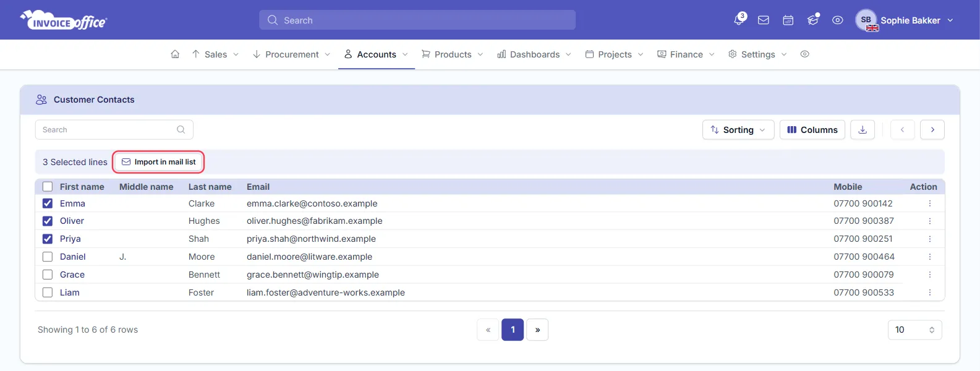
Task: Click the magnifier icon in contacts search
Action: [181, 130]
